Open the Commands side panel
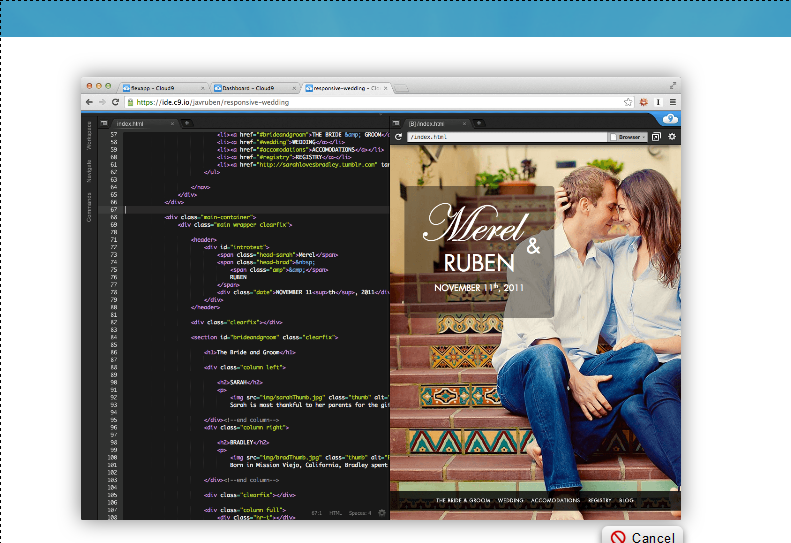791x543 pixels. (x=89, y=207)
